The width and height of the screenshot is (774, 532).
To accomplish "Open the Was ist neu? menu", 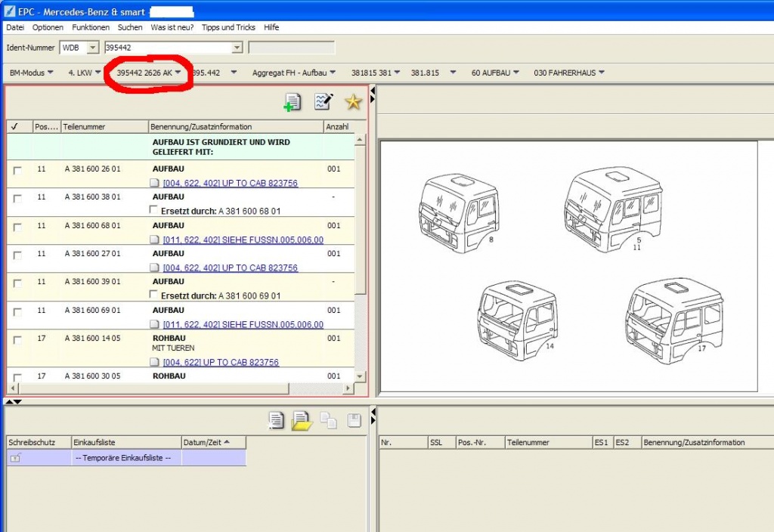I will point(172,28).
